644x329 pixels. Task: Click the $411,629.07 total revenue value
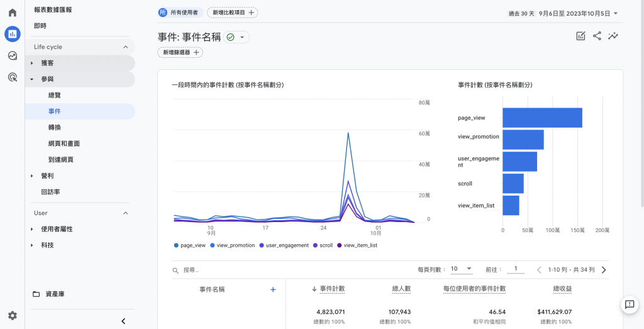pyautogui.click(x=555, y=312)
